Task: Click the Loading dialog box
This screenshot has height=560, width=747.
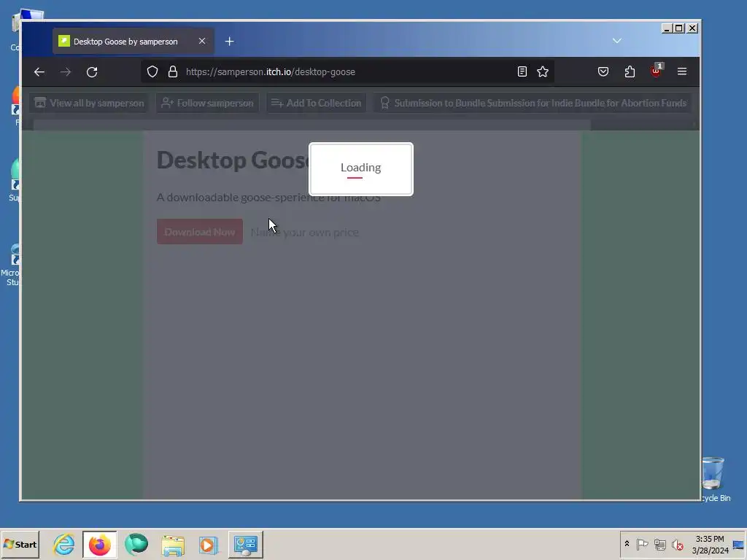Action: (360, 169)
